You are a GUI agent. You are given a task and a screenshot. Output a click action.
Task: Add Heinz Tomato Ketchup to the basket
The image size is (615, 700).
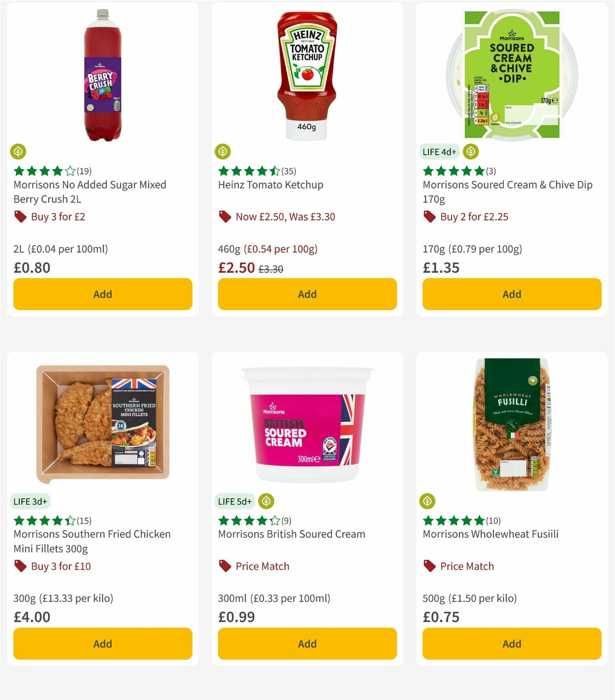(x=306, y=294)
